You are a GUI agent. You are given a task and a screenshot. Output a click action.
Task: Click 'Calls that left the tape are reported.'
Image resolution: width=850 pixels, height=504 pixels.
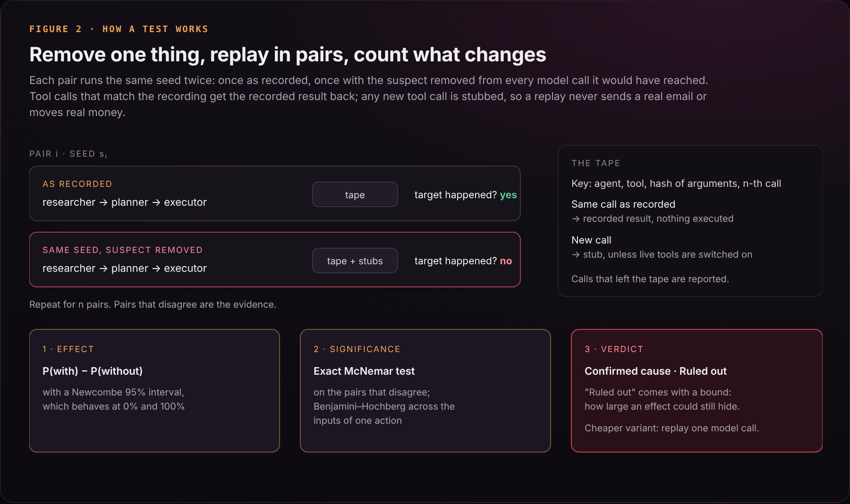coord(650,279)
